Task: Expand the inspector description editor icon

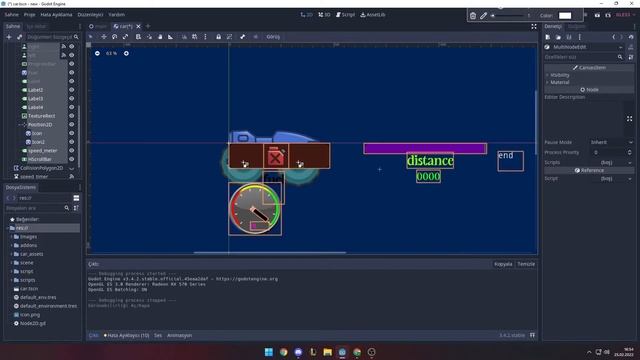Action: pyautogui.click(x=629, y=119)
